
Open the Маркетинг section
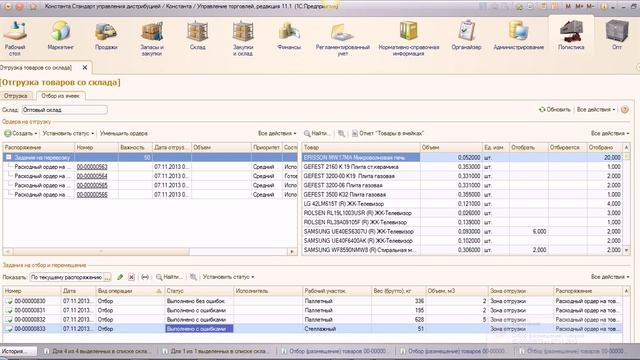coord(60,36)
